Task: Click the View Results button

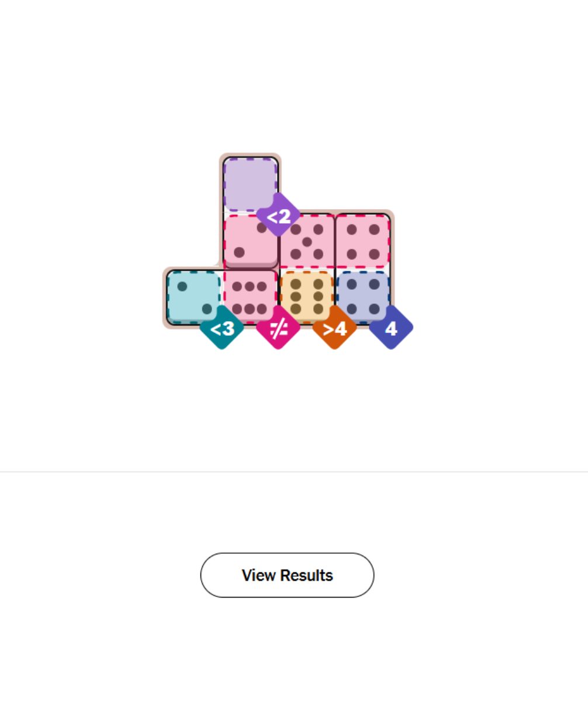Action: (x=287, y=575)
